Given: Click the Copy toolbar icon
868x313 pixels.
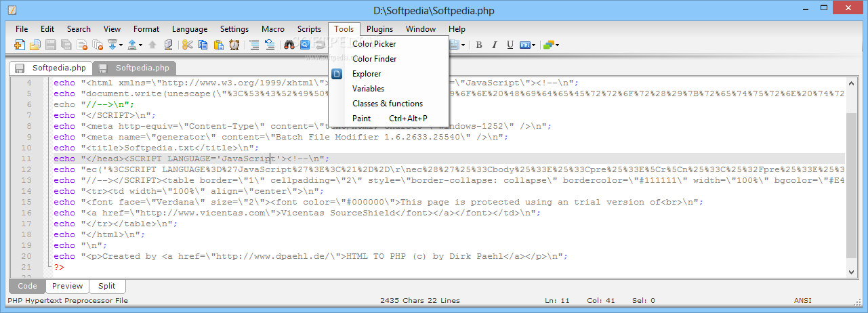Looking at the screenshot, I should (203, 45).
